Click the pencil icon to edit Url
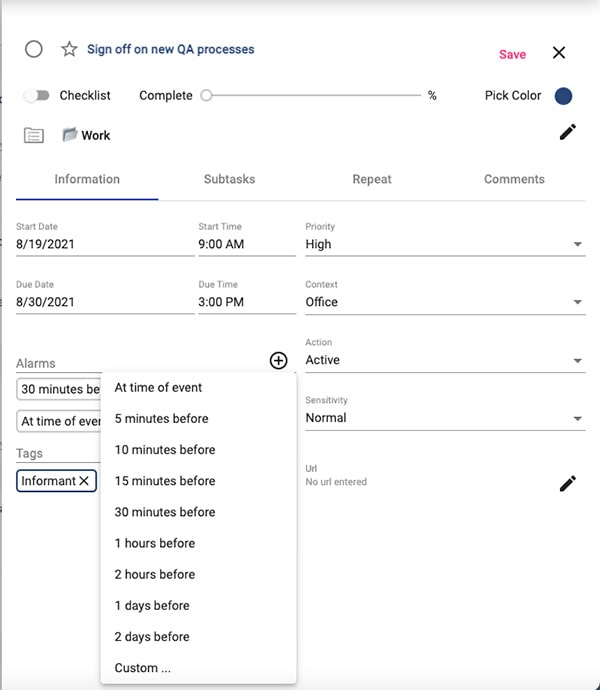Image resolution: width=600 pixels, height=690 pixels. pyautogui.click(x=567, y=484)
